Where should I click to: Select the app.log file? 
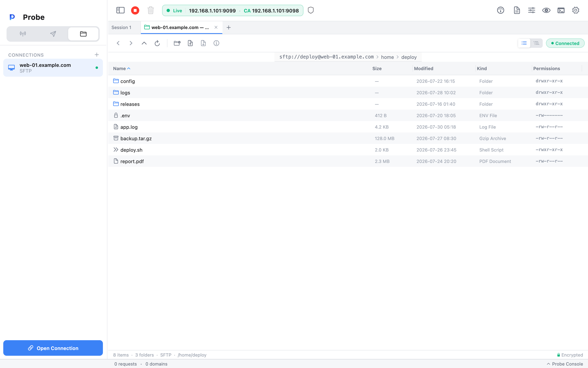point(348,127)
